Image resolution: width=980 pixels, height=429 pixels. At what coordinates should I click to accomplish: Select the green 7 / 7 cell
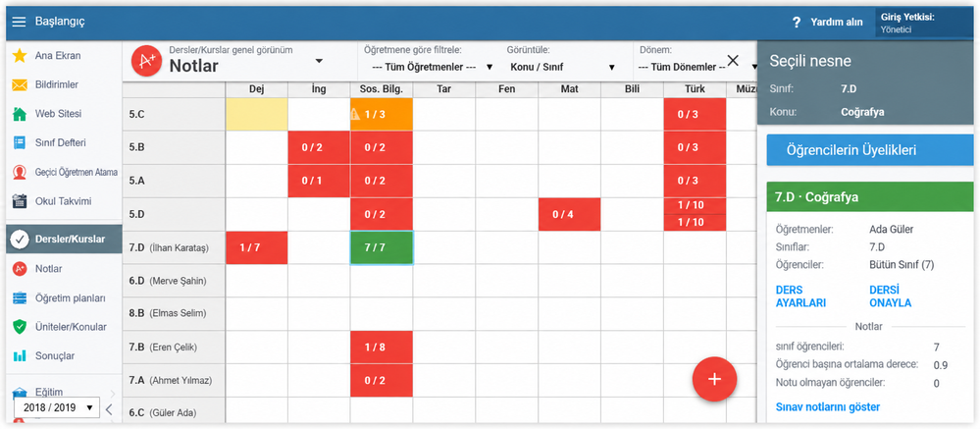[382, 247]
